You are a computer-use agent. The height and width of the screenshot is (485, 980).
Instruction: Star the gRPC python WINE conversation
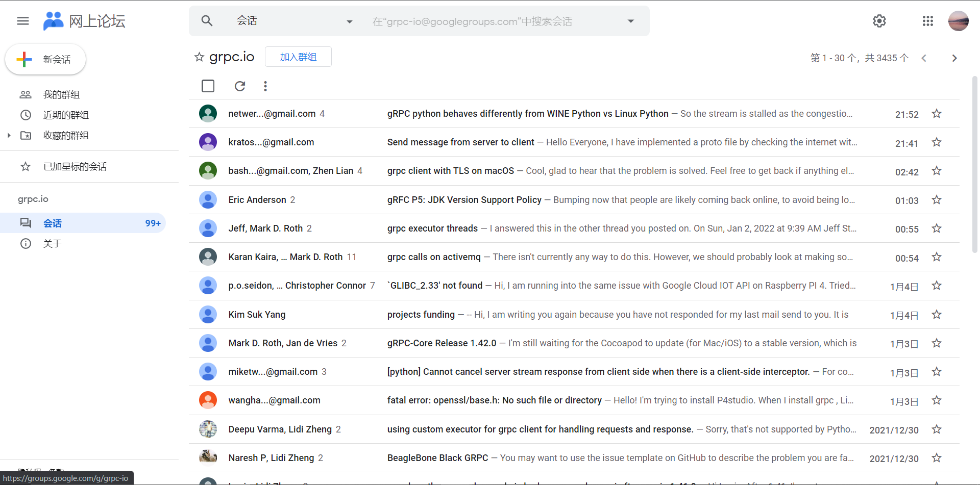click(x=937, y=113)
